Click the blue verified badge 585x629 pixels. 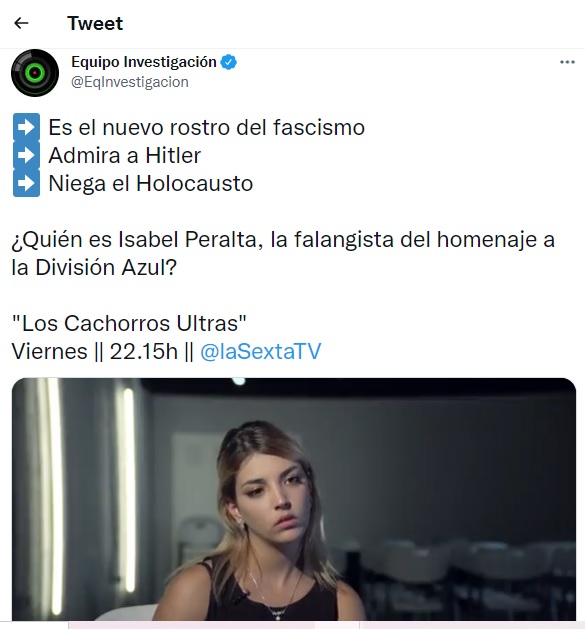click(x=229, y=62)
